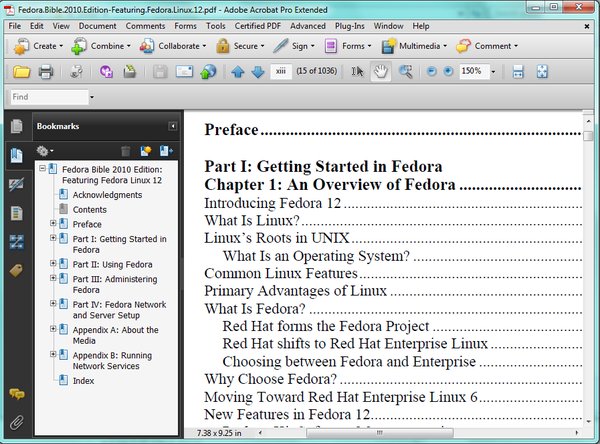Open the Comments menu
Viewport: 600px width, 444px height.
click(145, 26)
